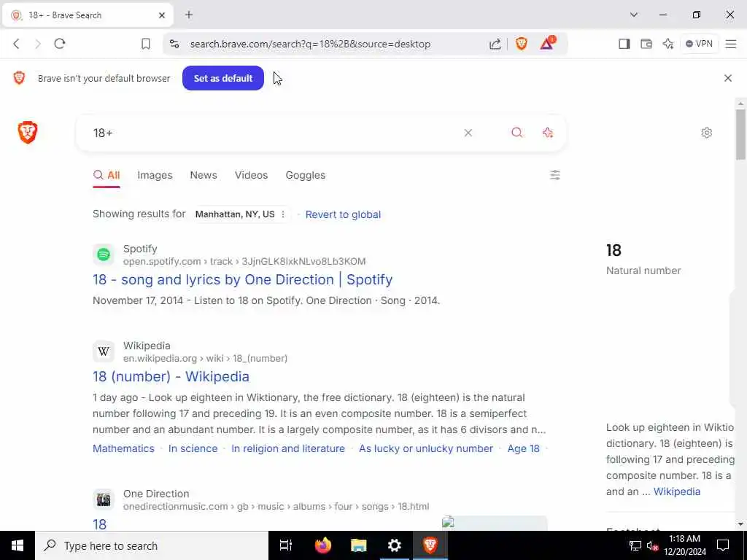Click the muted volume tray icon
Image resolution: width=747 pixels, height=560 pixels.
(x=652, y=545)
